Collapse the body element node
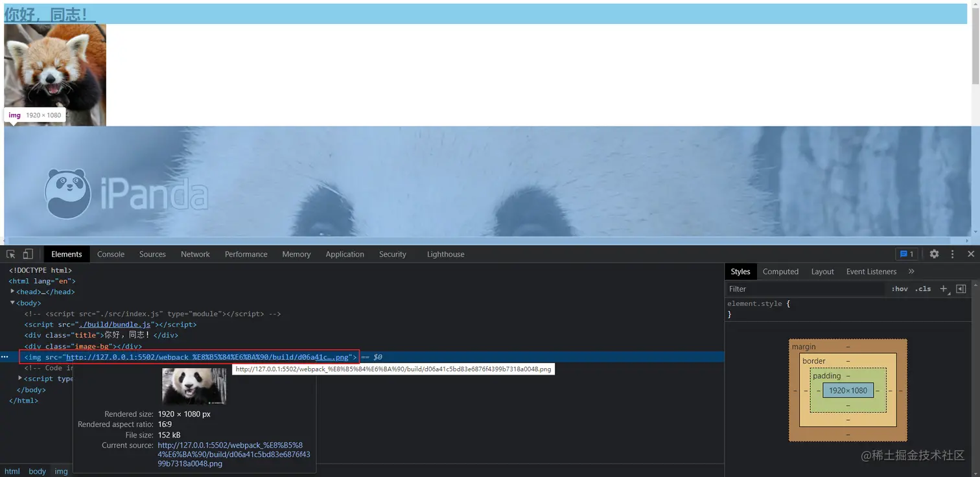980x477 pixels. (12, 303)
